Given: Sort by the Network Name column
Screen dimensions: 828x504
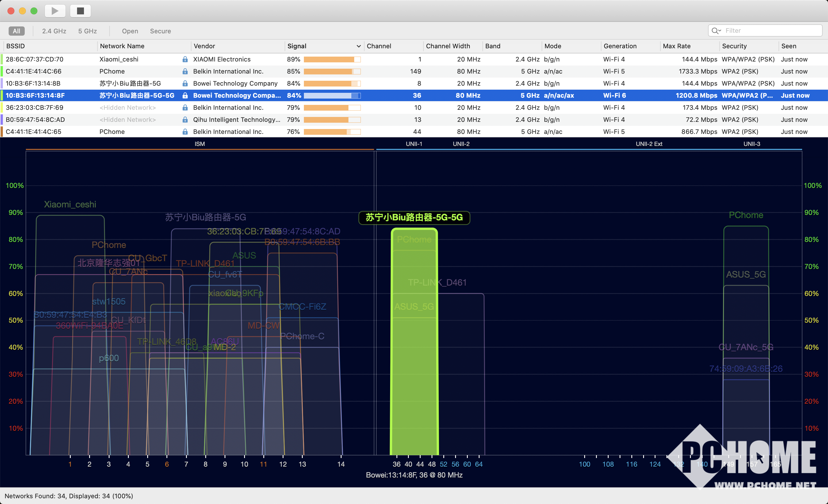Looking at the screenshot, I should pyautogui.click(x=145, y=46).
